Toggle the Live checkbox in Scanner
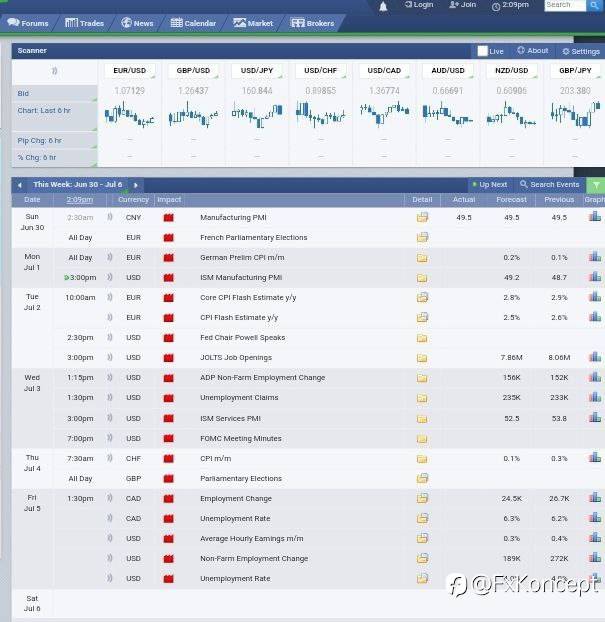 click(x=483, y=51)
